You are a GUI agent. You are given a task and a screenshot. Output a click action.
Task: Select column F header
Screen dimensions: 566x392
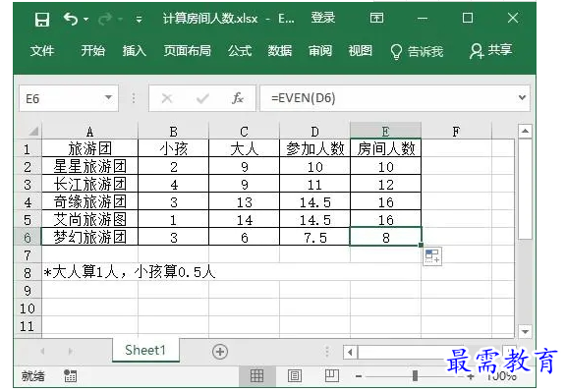[x=456, y=132]
